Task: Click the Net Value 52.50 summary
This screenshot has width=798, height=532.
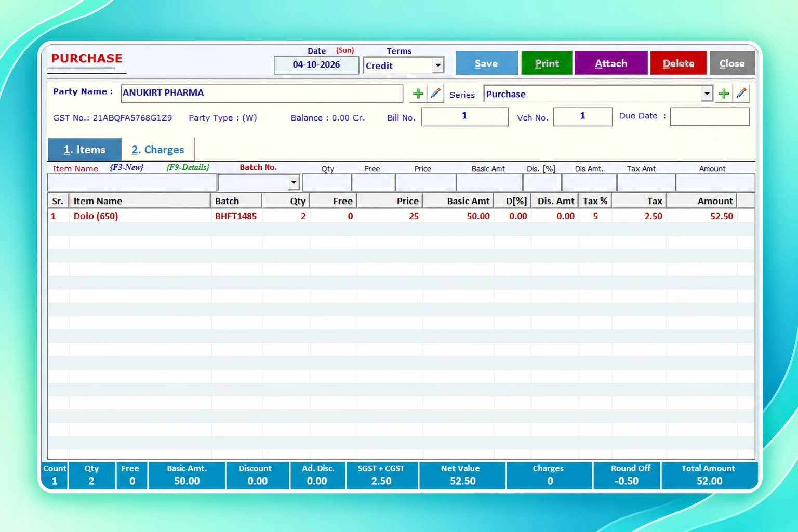Action: pyautogui.click(x=462, y=475)
